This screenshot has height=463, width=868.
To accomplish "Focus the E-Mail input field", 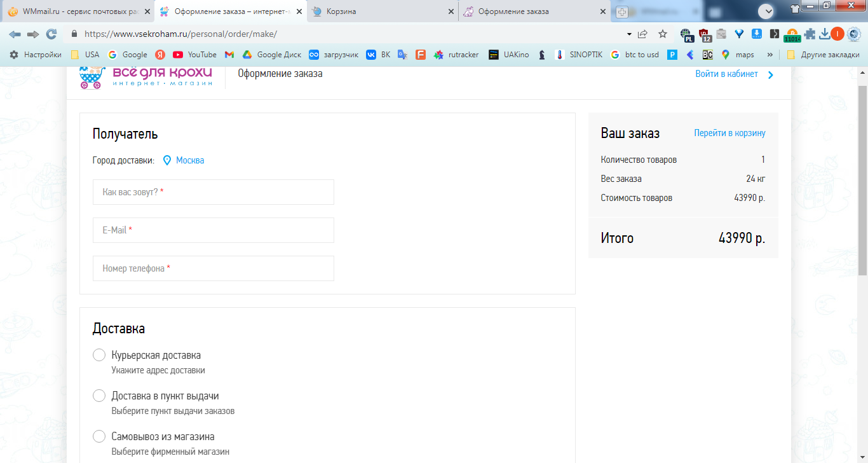I will (214, 230).
